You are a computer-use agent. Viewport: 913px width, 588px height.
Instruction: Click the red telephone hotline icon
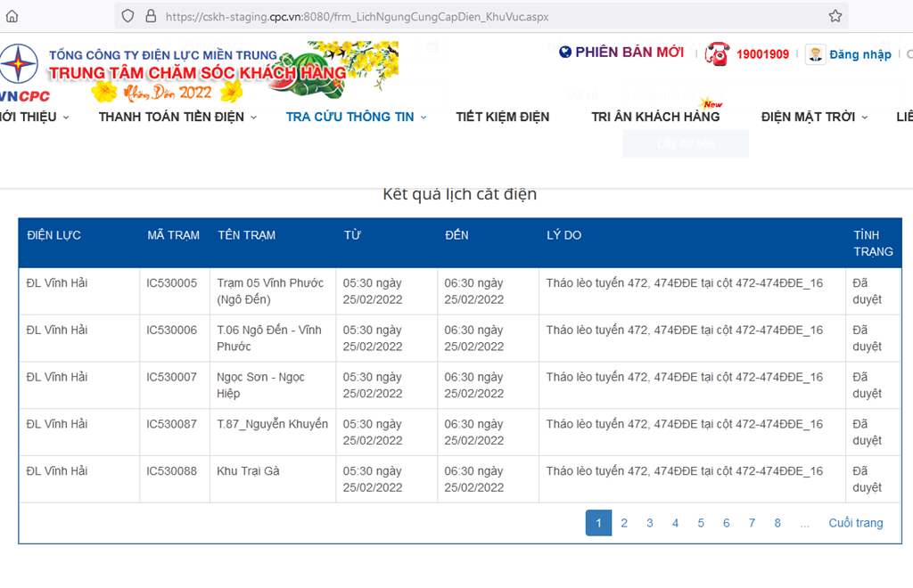(717, 54)
